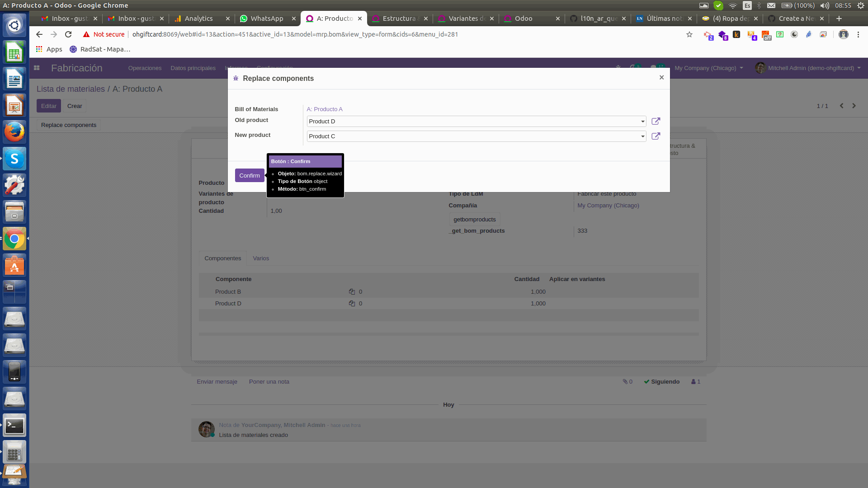Launch Skype from the dock
The height and width of the screenshot is (488, 868).
14,159
